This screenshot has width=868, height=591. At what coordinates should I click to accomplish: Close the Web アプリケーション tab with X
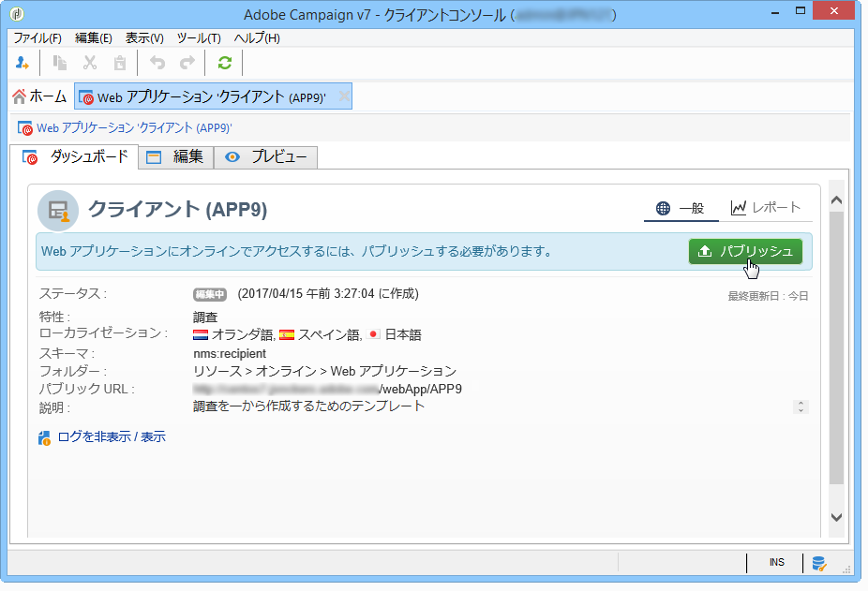344,96
